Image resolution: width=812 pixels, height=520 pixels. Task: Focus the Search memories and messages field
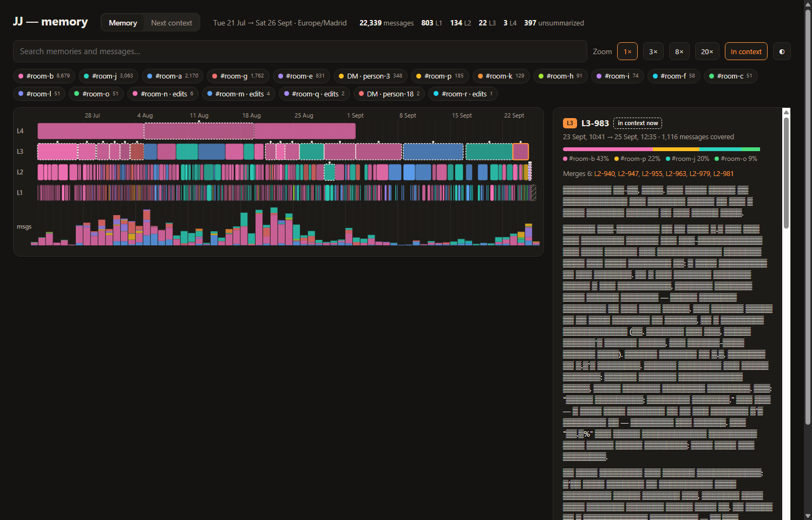pyautogui.click(x=300, y=51)
